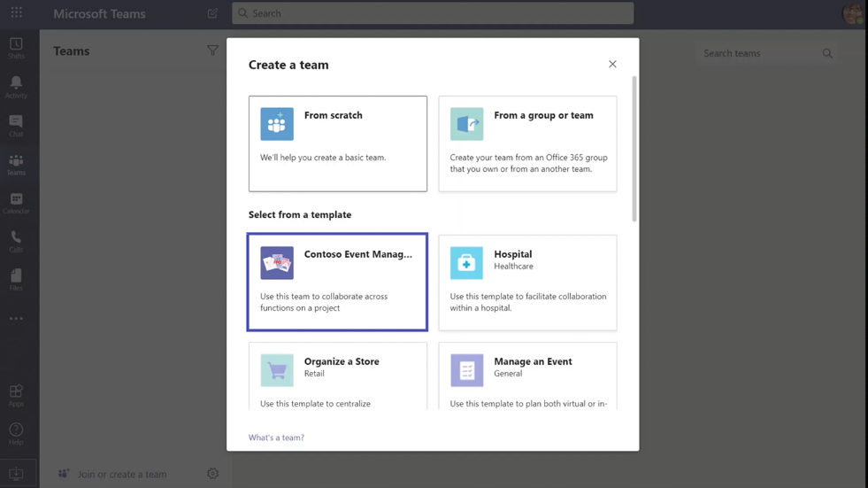Select Teams in the left rail
This screenshot has height=488, width=868.
(16, 165)
